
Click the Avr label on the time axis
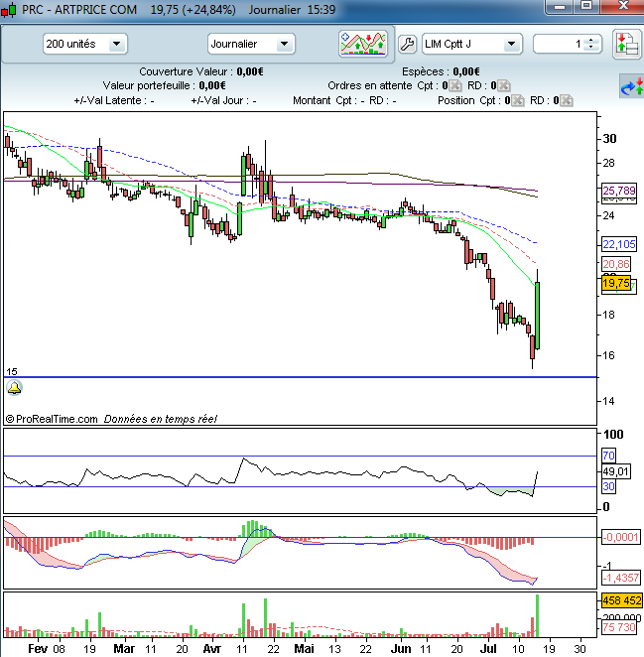[x=211, y=649]
